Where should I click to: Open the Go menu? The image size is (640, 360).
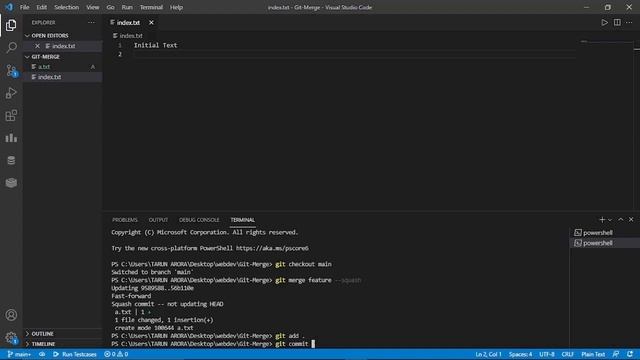[x=110, y=7]
